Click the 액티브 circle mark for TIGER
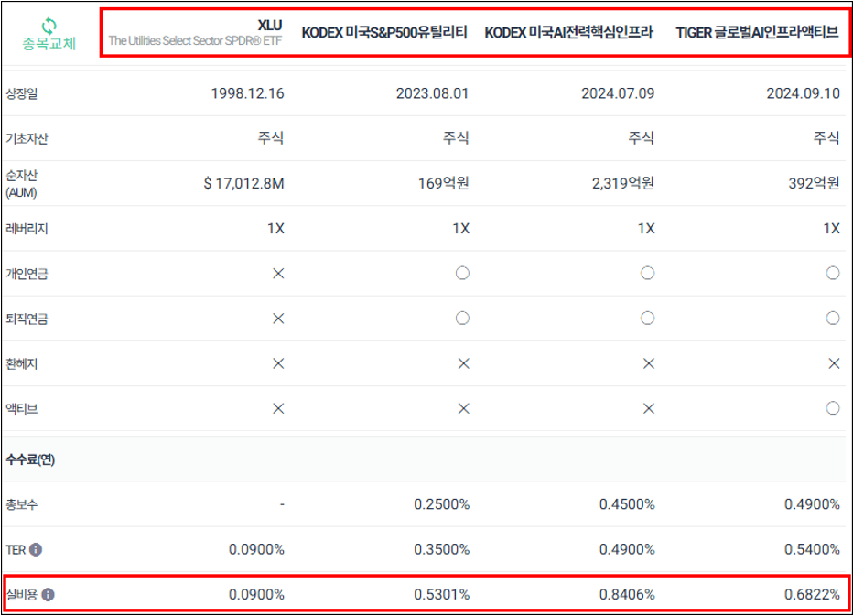 tap(833, 408)
